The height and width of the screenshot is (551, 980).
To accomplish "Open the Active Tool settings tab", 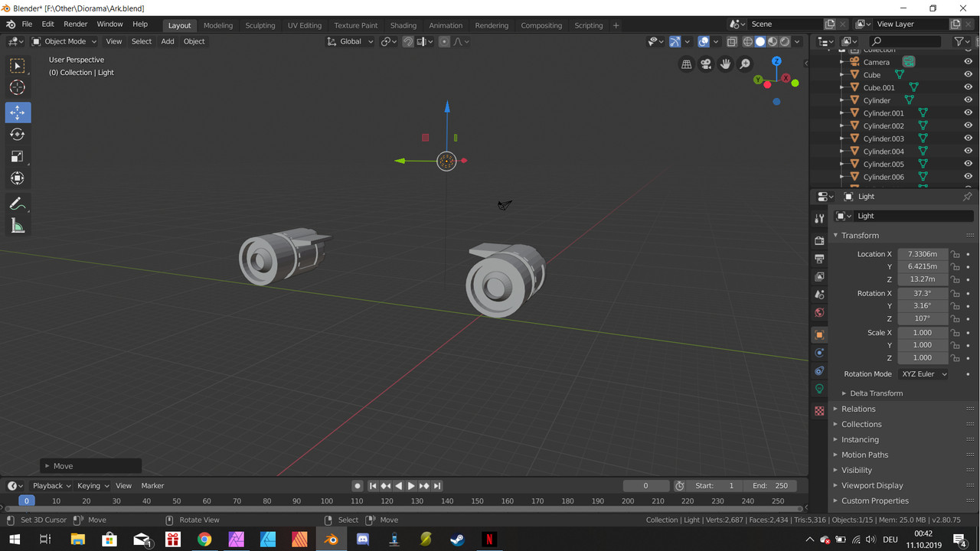I will (x=819, y=219).
